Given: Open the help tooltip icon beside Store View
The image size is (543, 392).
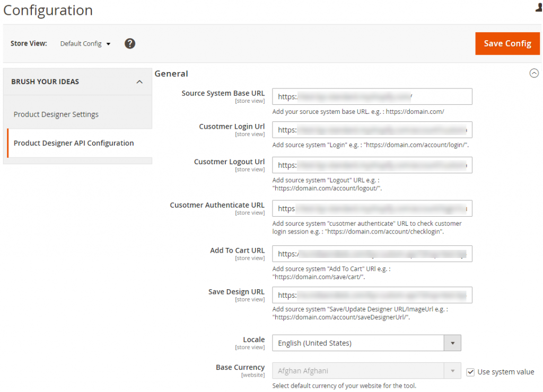Looking at the screenshot, I should [x=130, y=43].
